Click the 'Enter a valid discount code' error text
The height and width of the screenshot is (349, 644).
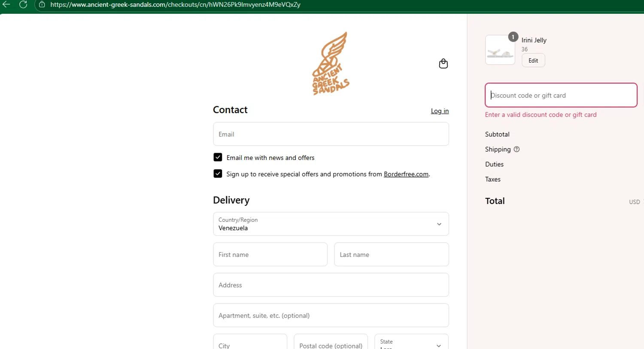(x=541, y=115)
